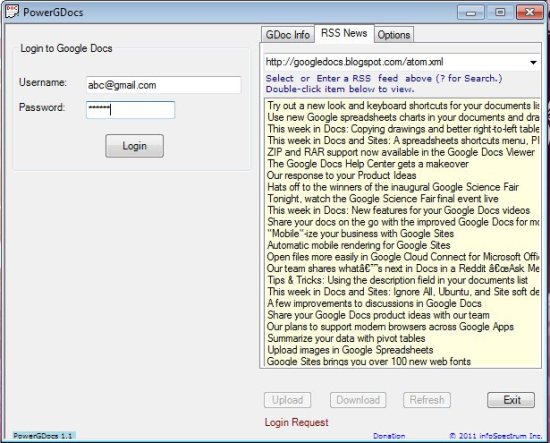Screen dimensions: 550x443
Task: Click the Login button
Action: point(134,146)
